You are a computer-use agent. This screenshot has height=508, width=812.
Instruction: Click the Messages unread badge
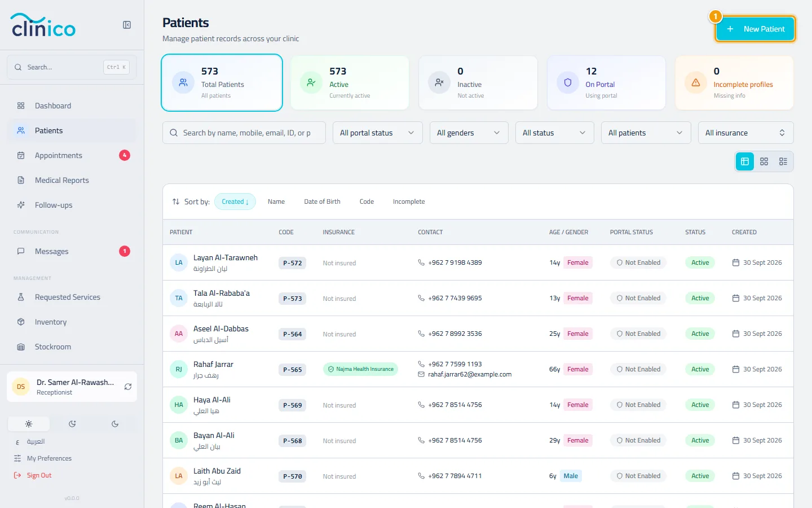pyautogui.click(x=125, y=251)
